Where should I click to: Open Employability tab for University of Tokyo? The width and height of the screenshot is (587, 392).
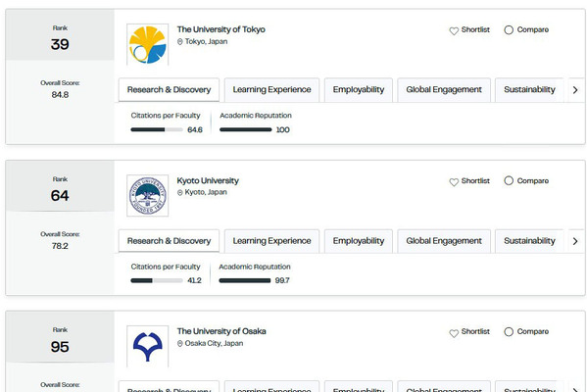359,90
